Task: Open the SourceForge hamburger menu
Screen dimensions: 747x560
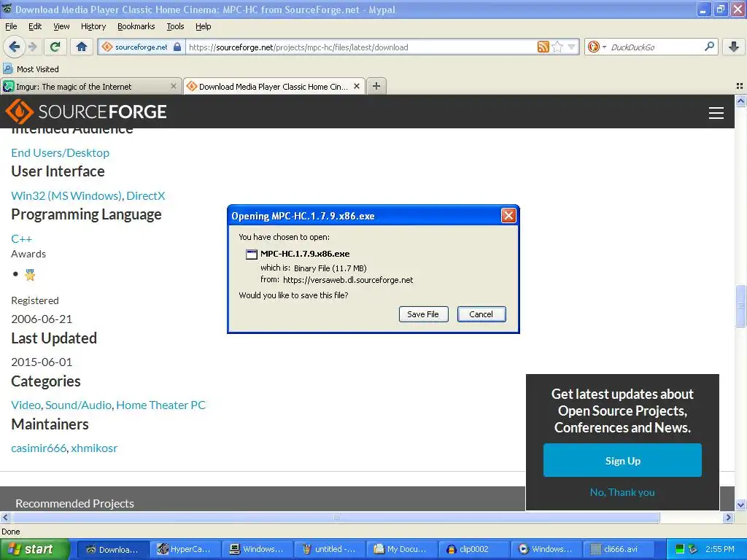Action: pos(716,113)
